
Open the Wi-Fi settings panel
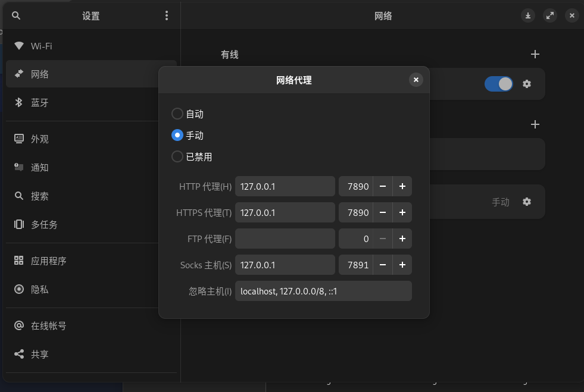click(x=42, y=46)
